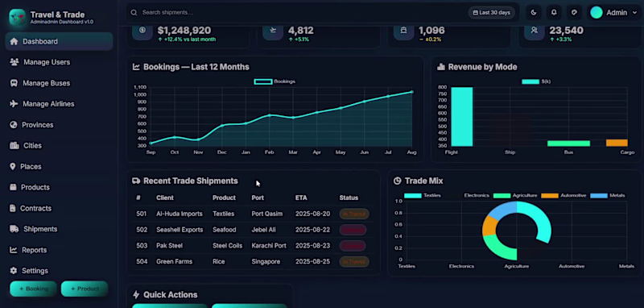The height and width of the screenshot is (308, 644).
Task: Click the Travel & Trade globe logo
Action: 17,17
